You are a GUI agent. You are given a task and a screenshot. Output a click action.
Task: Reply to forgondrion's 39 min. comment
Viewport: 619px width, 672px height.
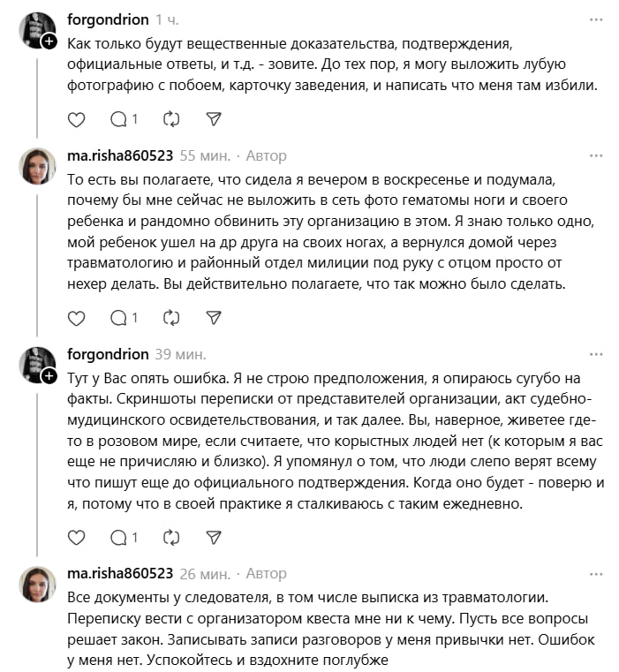point(123,537)
